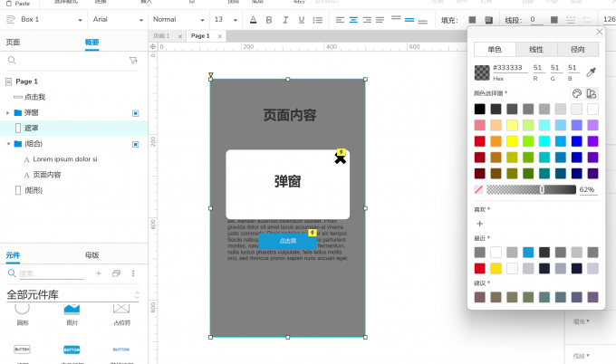Align text right

tap(367, 20)
